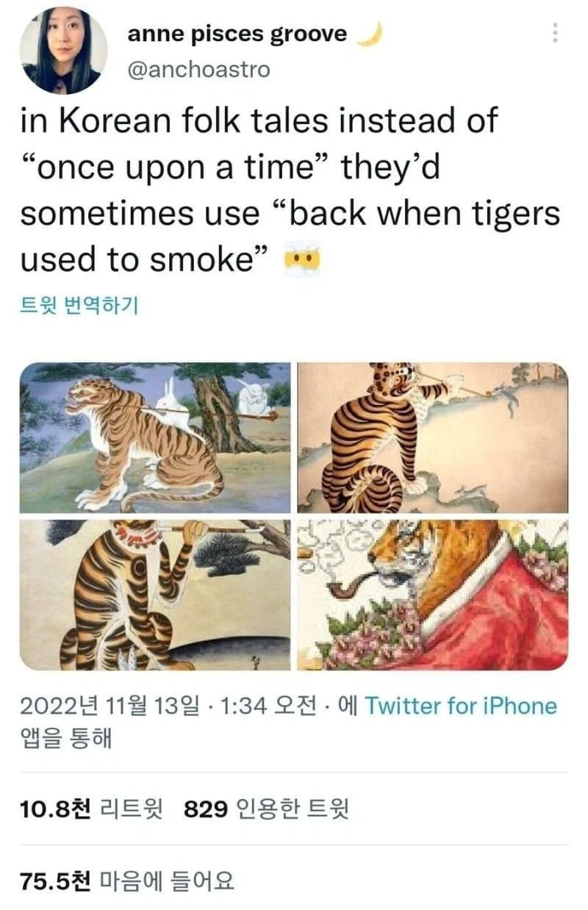This screenshot has width=588, height=910.
Task: Open the Twitter for iPhone source link
Action: [x=465, y=704]
